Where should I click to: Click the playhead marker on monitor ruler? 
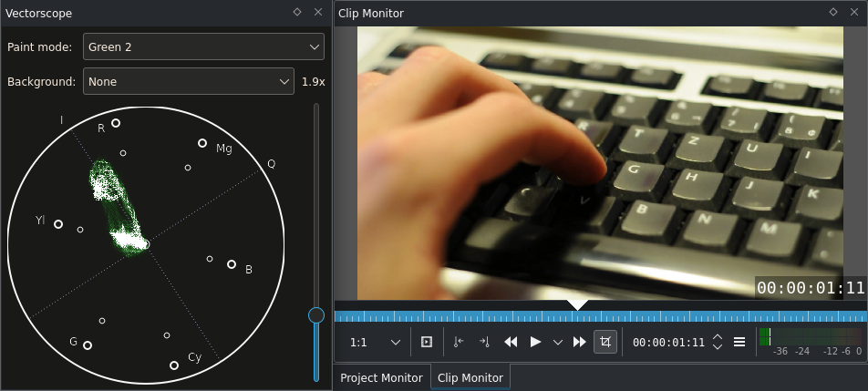[x=577, y=305]
